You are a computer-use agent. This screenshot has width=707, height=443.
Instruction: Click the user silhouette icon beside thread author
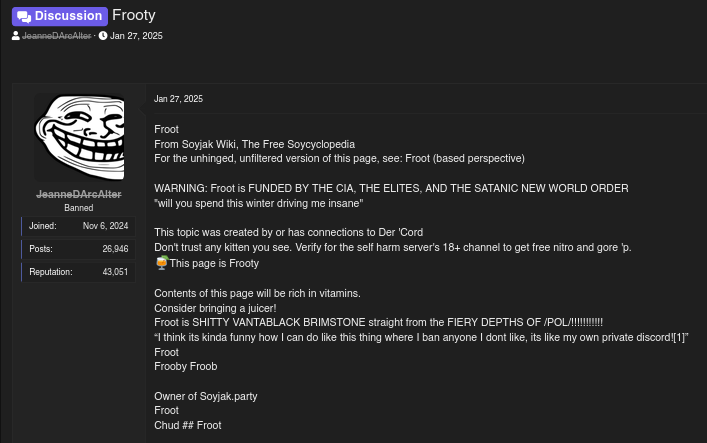16,36
